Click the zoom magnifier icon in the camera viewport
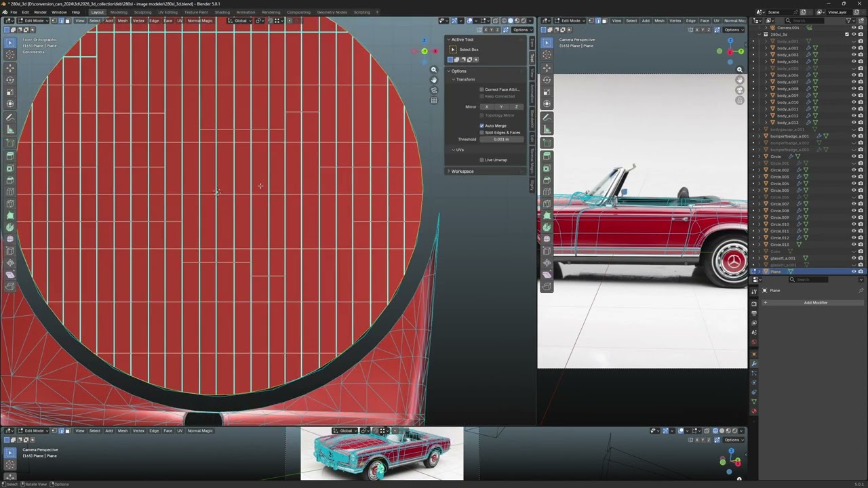The image size is (868, 488). pos(740,70)
